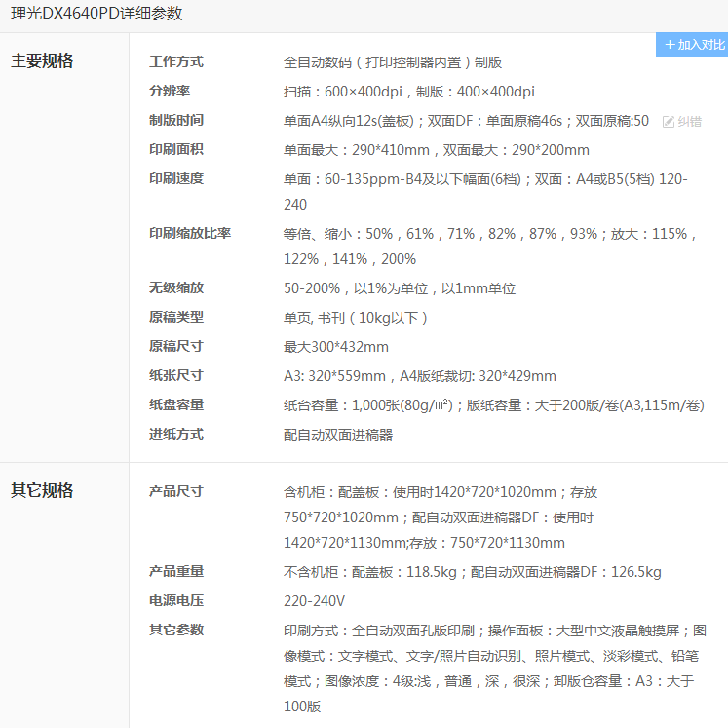Click the 产品重量 parameter label
The width and height of the screenshot is (728, 728).
pyautogui.click(x=176, y=571)
